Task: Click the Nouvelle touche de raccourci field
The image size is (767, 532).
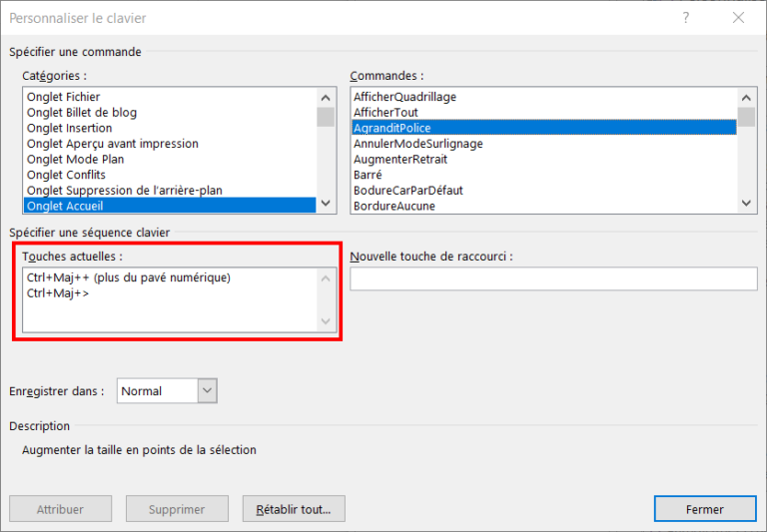Action: (x=553, y=278)
